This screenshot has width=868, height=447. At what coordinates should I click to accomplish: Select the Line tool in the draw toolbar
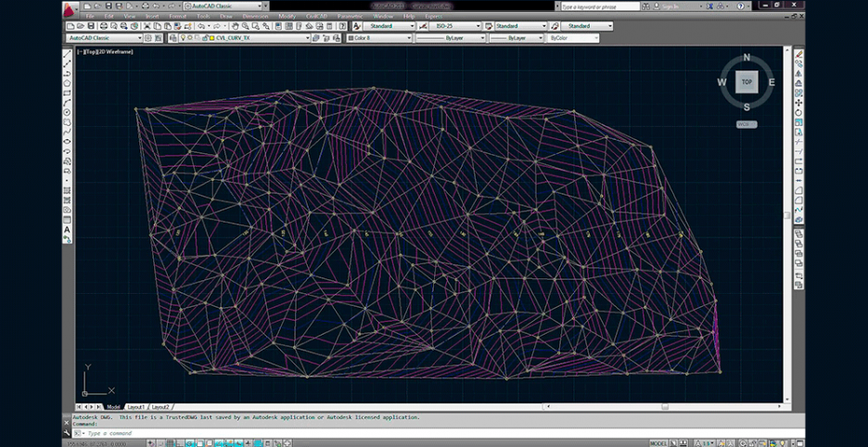67,53
